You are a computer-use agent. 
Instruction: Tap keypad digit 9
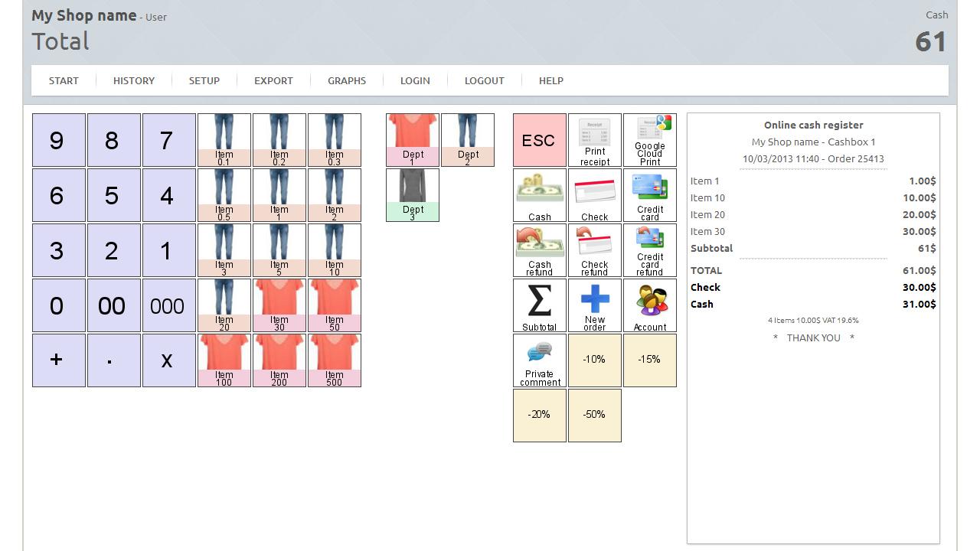click(x=59, y=140)
